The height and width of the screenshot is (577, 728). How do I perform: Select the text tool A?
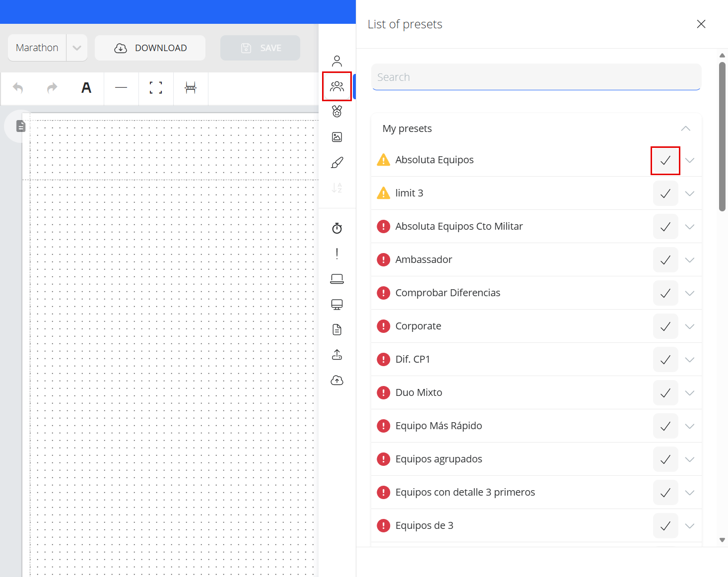(86, 88)
